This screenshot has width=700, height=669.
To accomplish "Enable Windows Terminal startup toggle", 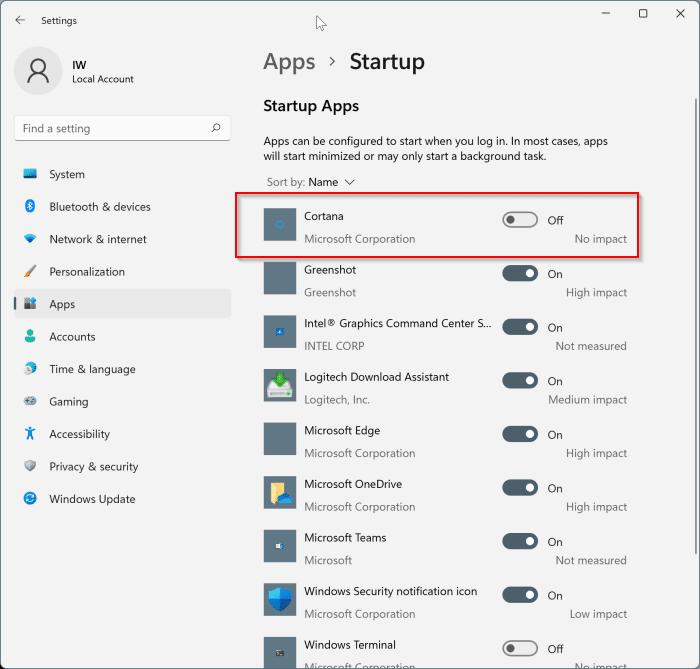I will [520, 648].
